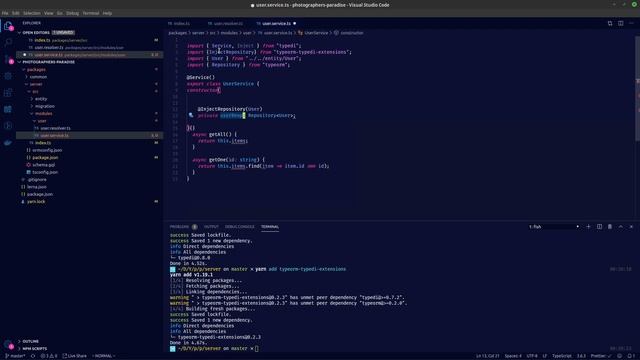
Task: Open yarn.lock file in explorer
Action: click(x=36, y=202)
